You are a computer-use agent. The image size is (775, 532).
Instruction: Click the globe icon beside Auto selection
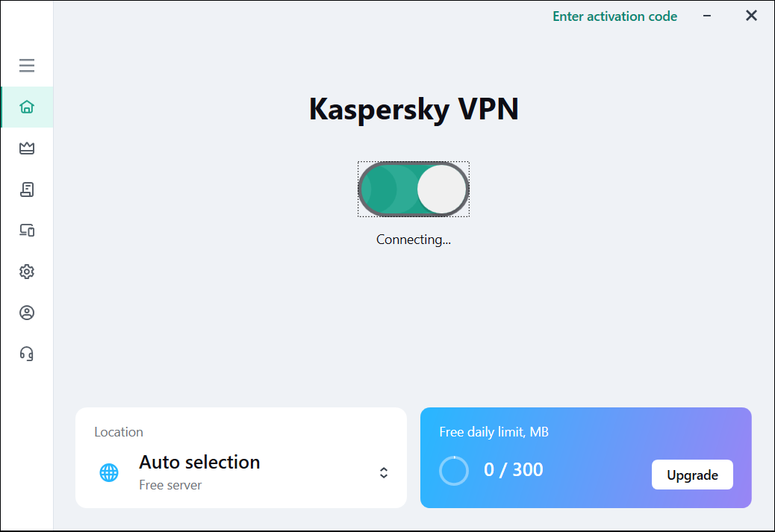pos(109,472)
